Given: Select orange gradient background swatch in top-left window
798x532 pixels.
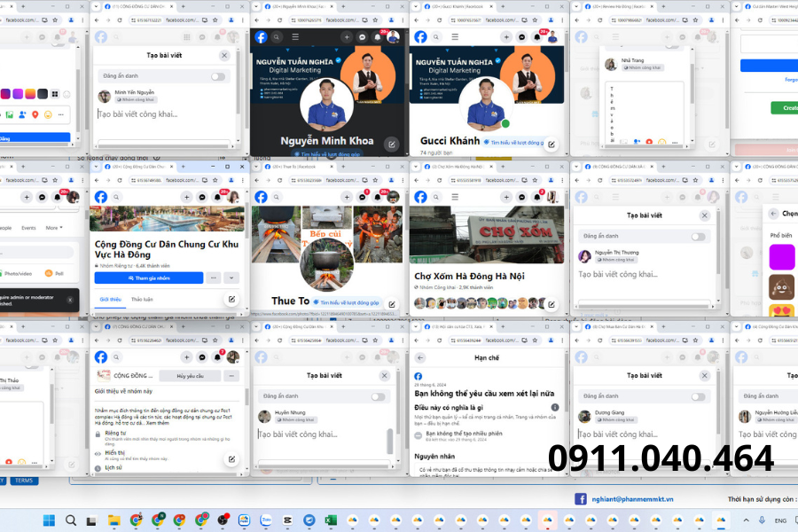Looking at the screenshot, I should [30, 94].
